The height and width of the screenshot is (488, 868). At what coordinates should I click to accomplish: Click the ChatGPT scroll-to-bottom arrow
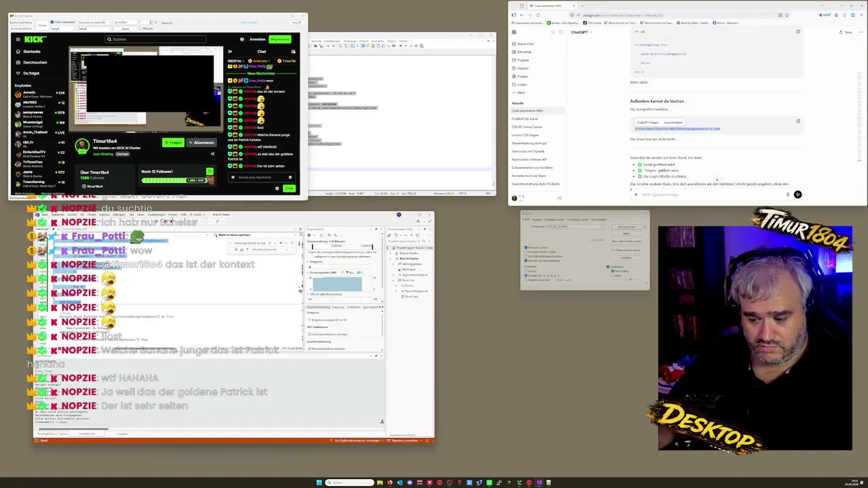(x=717, y=180)
